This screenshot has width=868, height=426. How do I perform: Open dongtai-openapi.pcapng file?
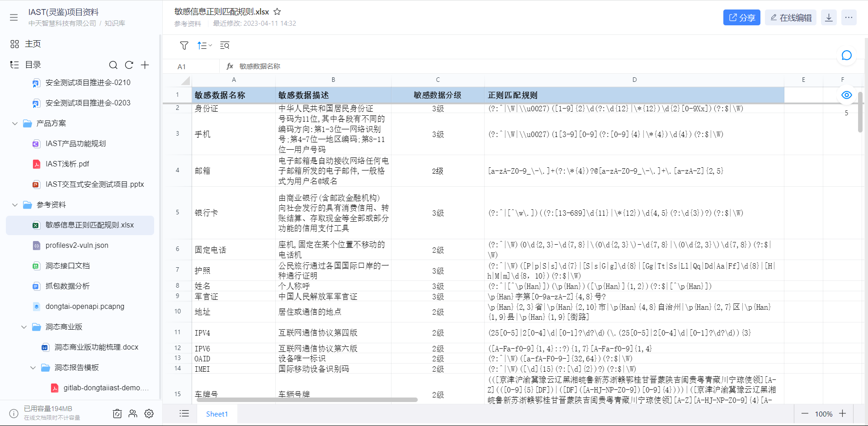click(x=85, y=307)
